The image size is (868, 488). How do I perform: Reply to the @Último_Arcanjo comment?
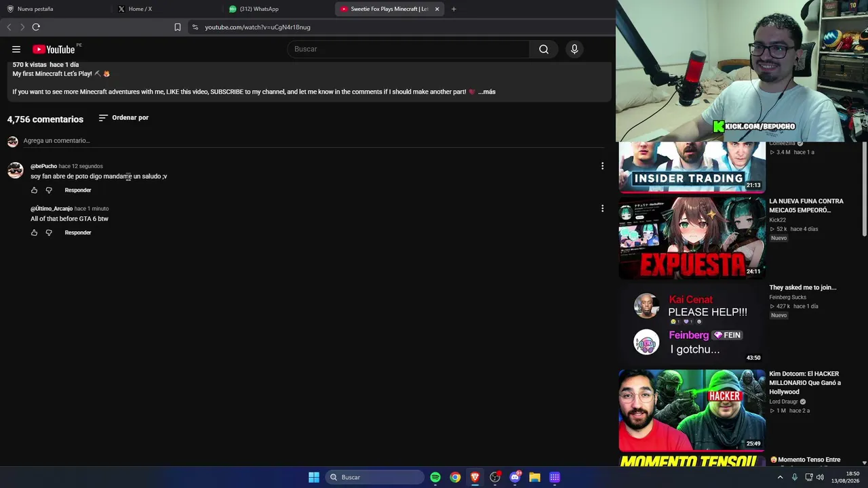(78, 233)
